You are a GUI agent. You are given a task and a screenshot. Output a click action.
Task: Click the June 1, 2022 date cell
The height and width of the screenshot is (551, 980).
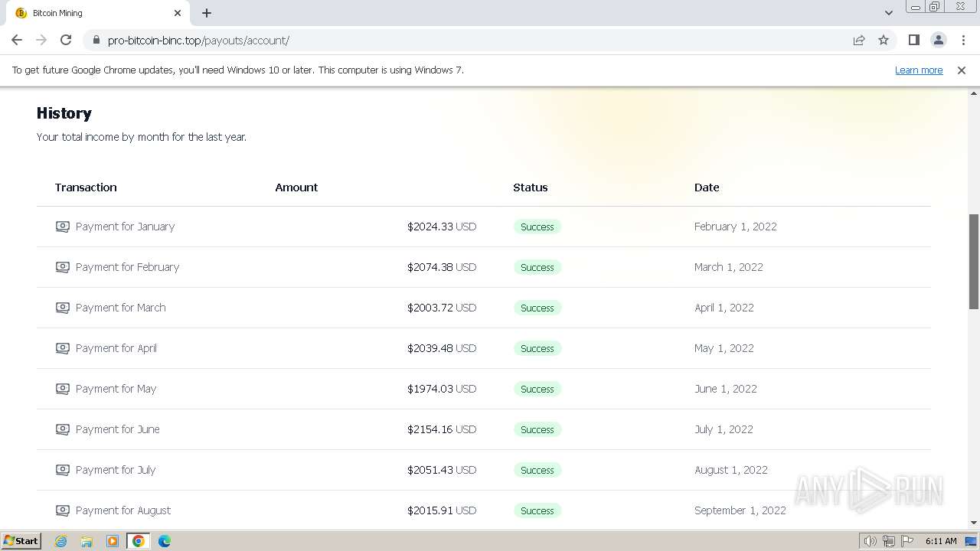[726, 389]
